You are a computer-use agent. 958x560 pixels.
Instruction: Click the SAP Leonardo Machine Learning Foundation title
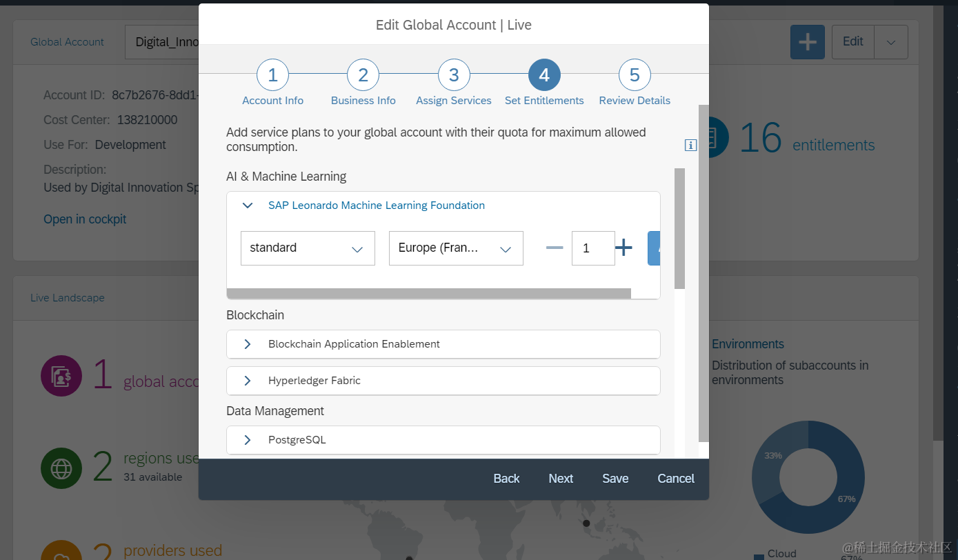pyautogui.click(x=377, y=206)
